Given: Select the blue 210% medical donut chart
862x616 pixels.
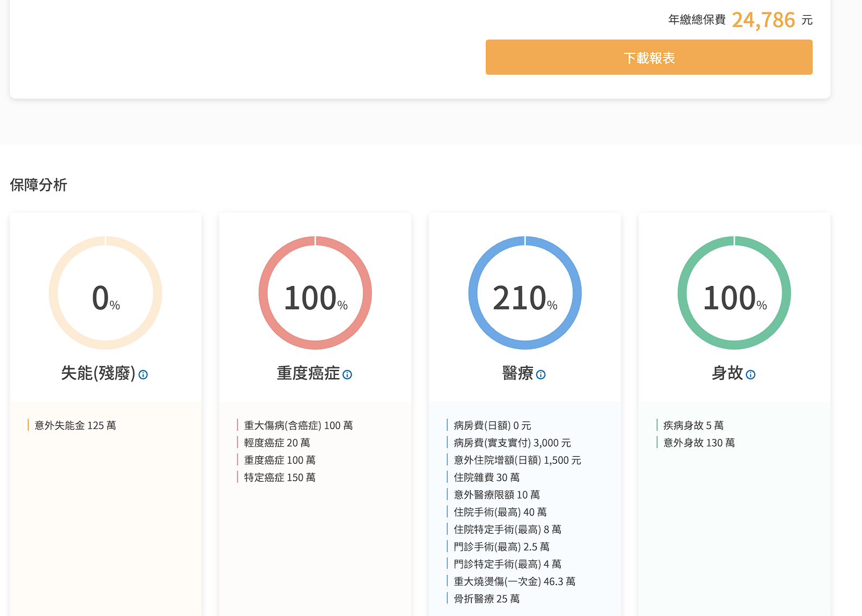Looking at the screenshot, I should [525, 293].
